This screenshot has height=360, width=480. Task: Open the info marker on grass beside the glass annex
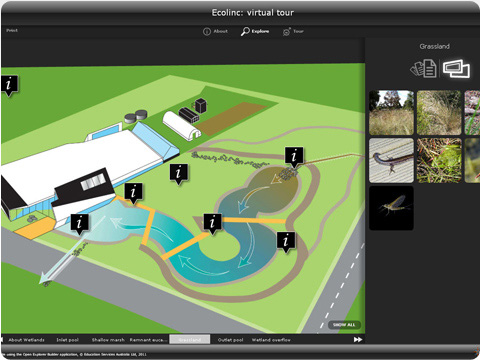pos(179,174)
